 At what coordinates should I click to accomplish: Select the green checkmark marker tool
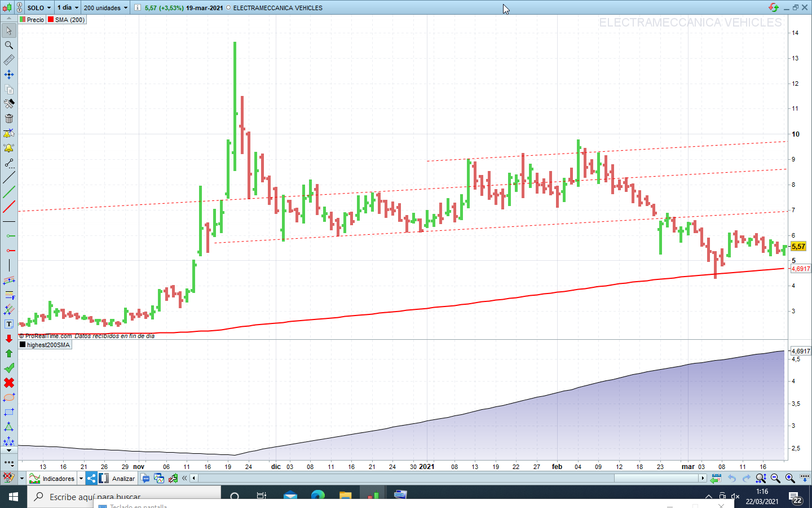[9, 368]
